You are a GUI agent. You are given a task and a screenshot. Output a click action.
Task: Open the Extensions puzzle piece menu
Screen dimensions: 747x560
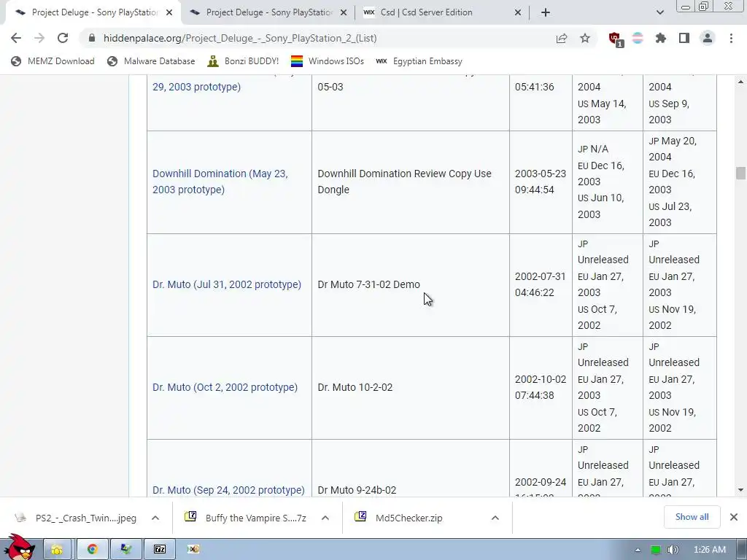(661, 38)
